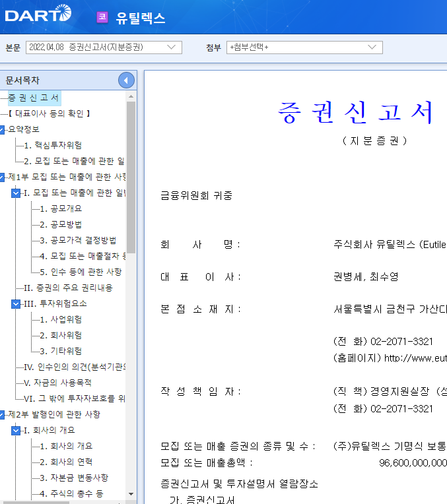Select 증권신고서 in the table of contents
This screenshot has height=504, width=447.
tap(34, 98)
